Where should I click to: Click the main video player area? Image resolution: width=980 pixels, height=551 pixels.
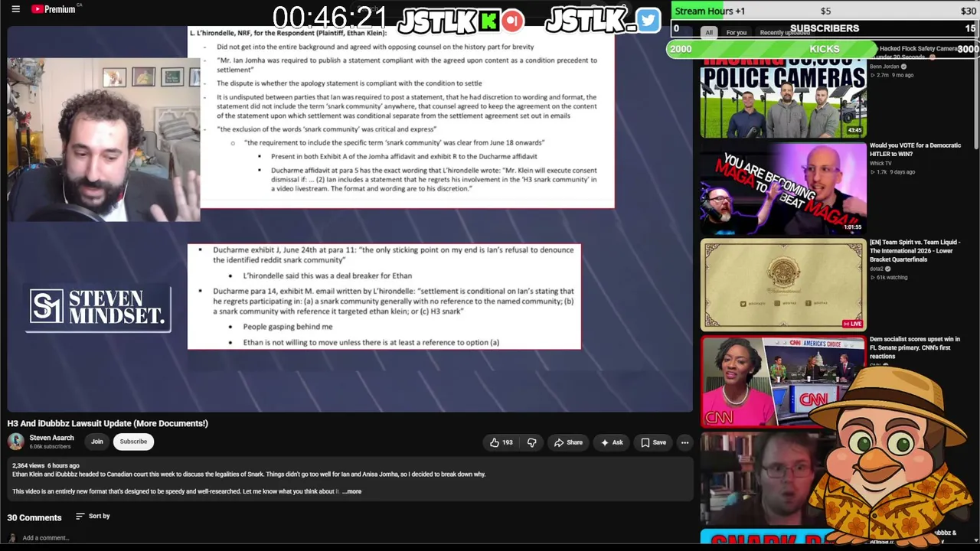[x=351, y=218]
